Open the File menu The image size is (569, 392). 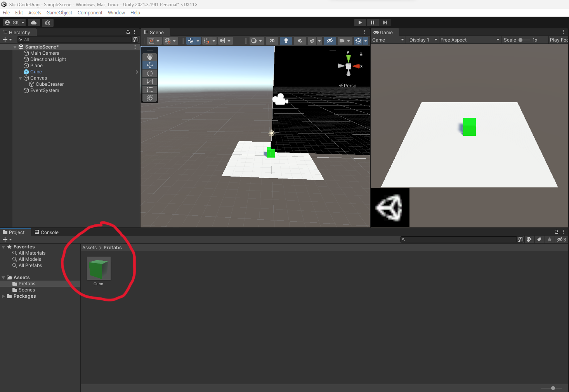pos(6,12)
